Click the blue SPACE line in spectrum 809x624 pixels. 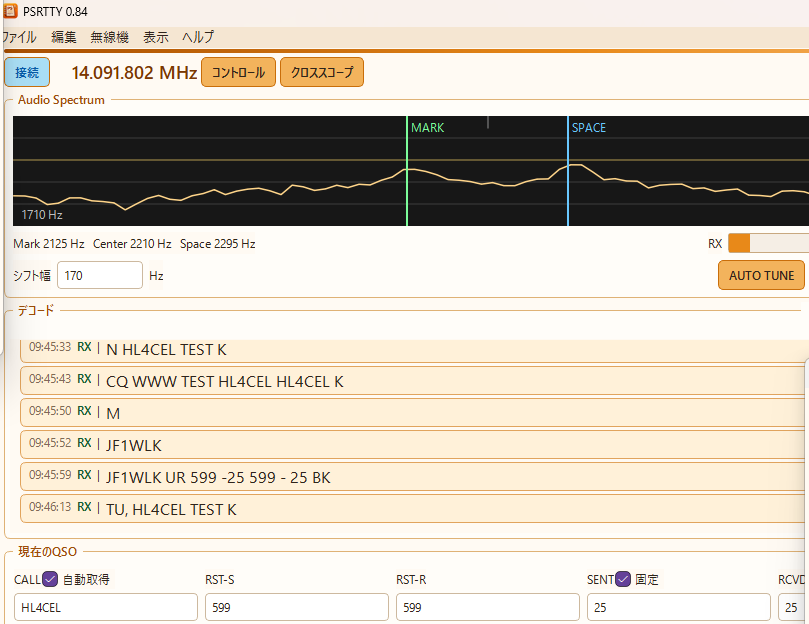tap(568, 171)
